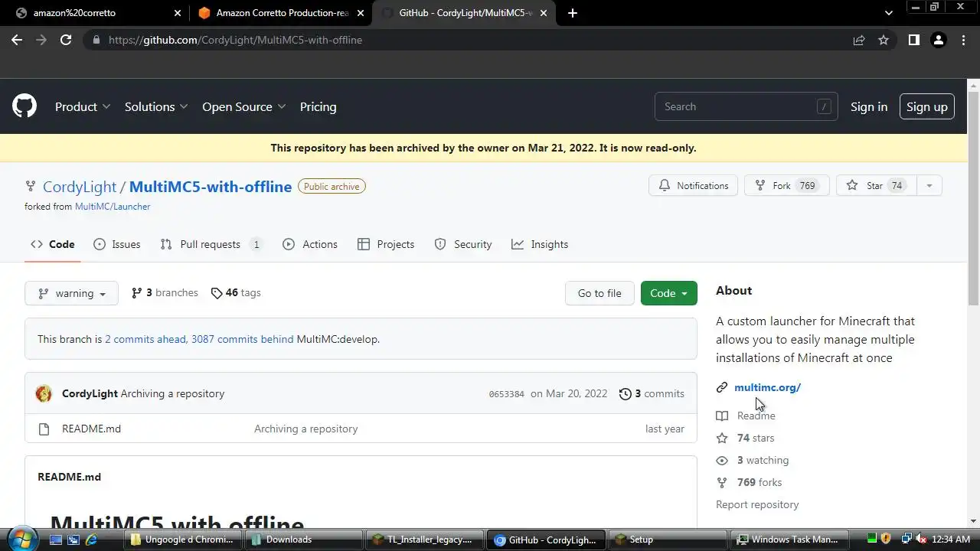Open the Windows Start orb
The image size is (980, 551).
pyautogui.click(x=21, y=539)
